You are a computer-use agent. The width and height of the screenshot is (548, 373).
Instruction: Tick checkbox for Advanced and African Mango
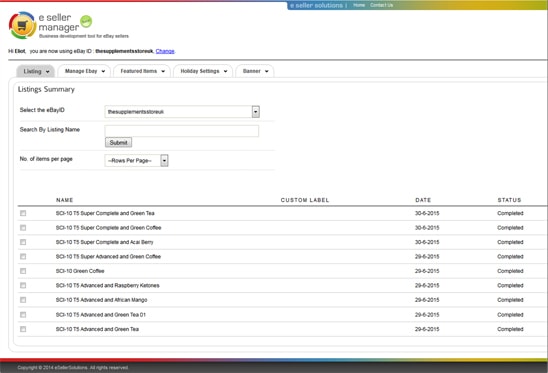point(23,300)
